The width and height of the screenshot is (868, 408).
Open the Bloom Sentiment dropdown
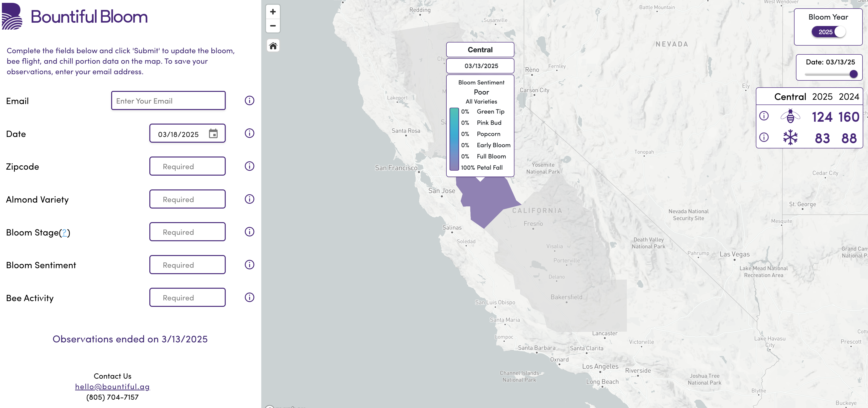(x=187, y=265)
